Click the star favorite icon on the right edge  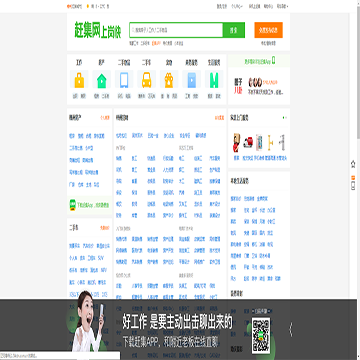point(353,164)
